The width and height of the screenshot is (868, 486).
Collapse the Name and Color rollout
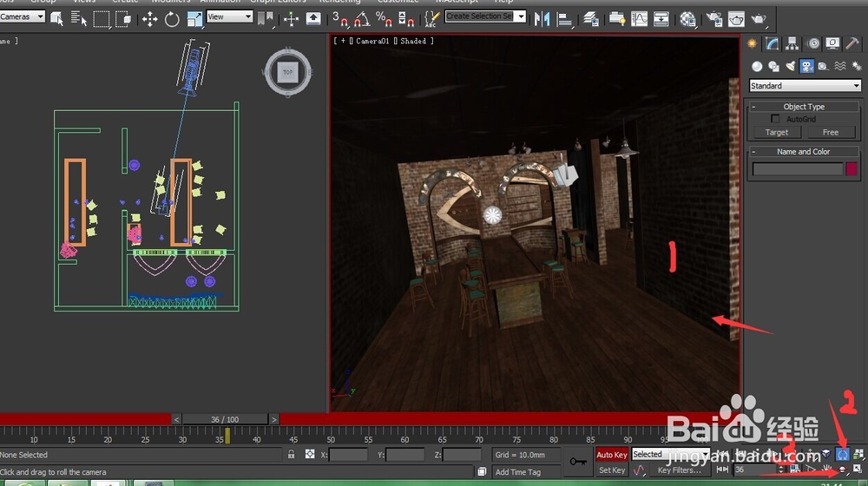tap(804, 152)
